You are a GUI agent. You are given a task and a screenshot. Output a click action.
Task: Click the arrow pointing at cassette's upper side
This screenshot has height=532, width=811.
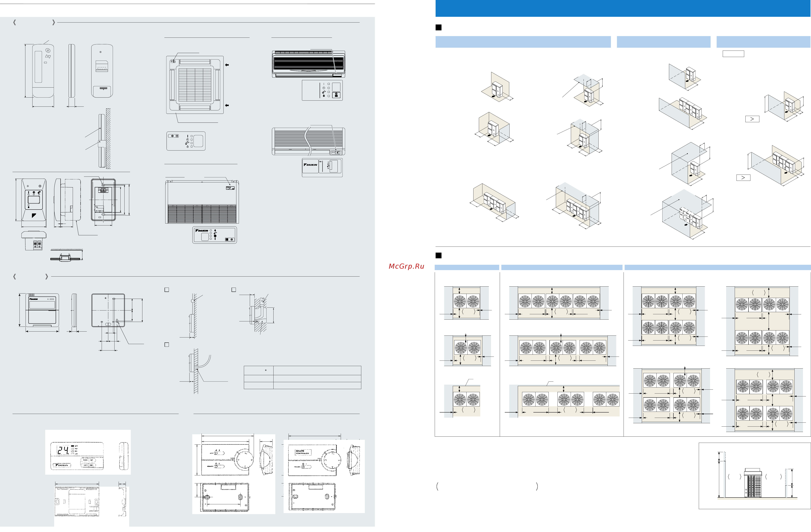click(x=227, y=65)
